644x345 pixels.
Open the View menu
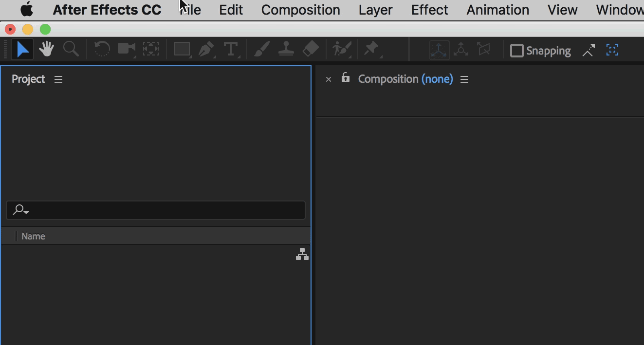pos(562,10)
